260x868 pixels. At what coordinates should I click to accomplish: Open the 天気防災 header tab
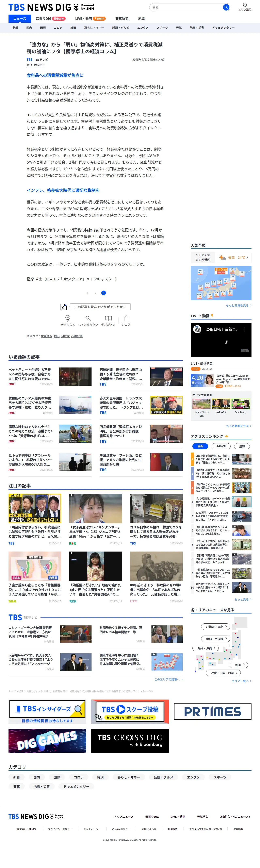tap(121, 19)
